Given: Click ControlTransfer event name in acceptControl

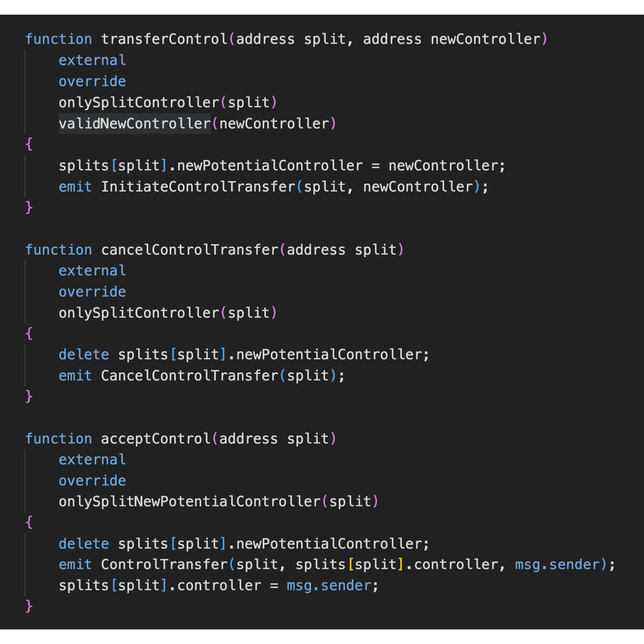Looking at the screenshot, I should click(x=164, y=565).
